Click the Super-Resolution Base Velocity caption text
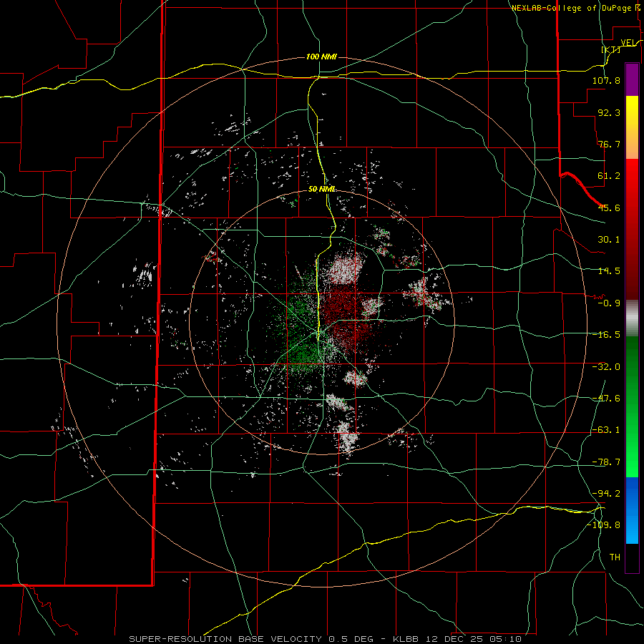644x644 pixels. [326, 639]
